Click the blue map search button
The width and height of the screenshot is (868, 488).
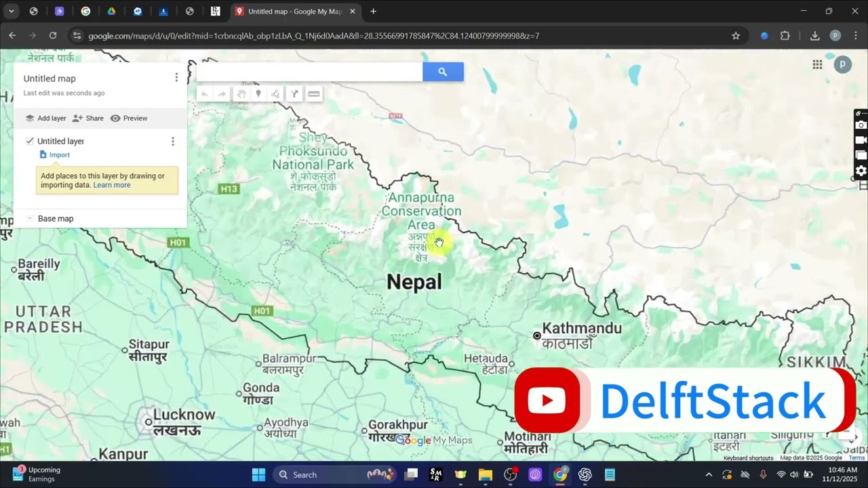(443, 72)
